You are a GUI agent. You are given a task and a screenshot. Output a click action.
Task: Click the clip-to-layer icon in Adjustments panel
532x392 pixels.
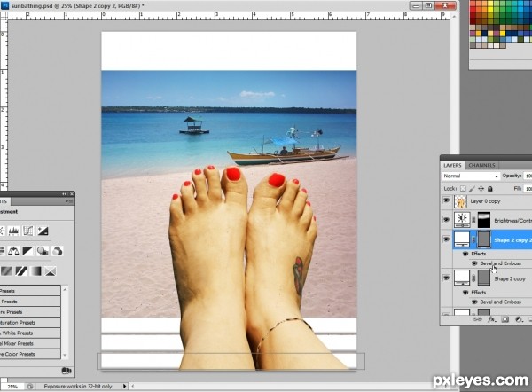click(66, 371)
